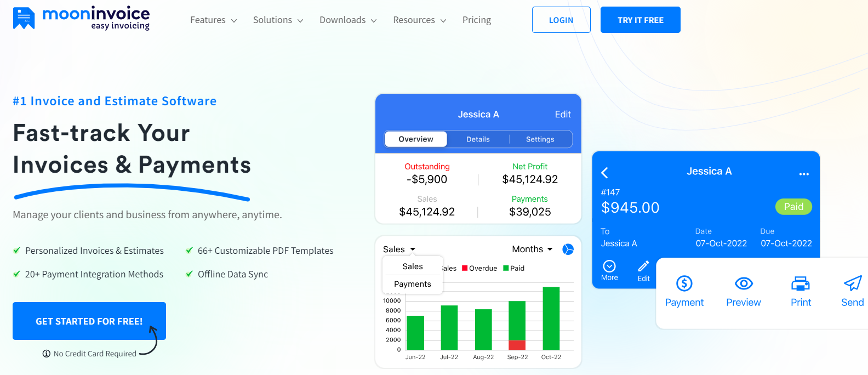868x375 pixels.
Task: Click the Payments value $39,025
Action: (530, 212)
